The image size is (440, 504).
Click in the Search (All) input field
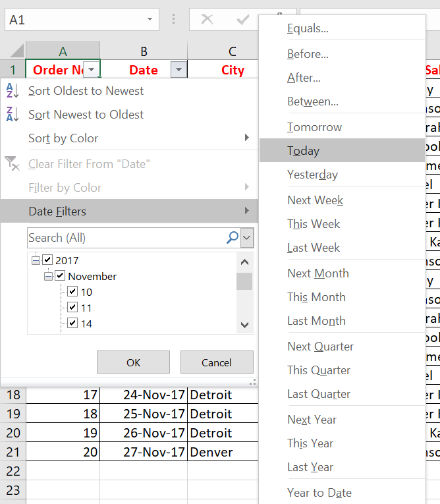click(125, 237)
